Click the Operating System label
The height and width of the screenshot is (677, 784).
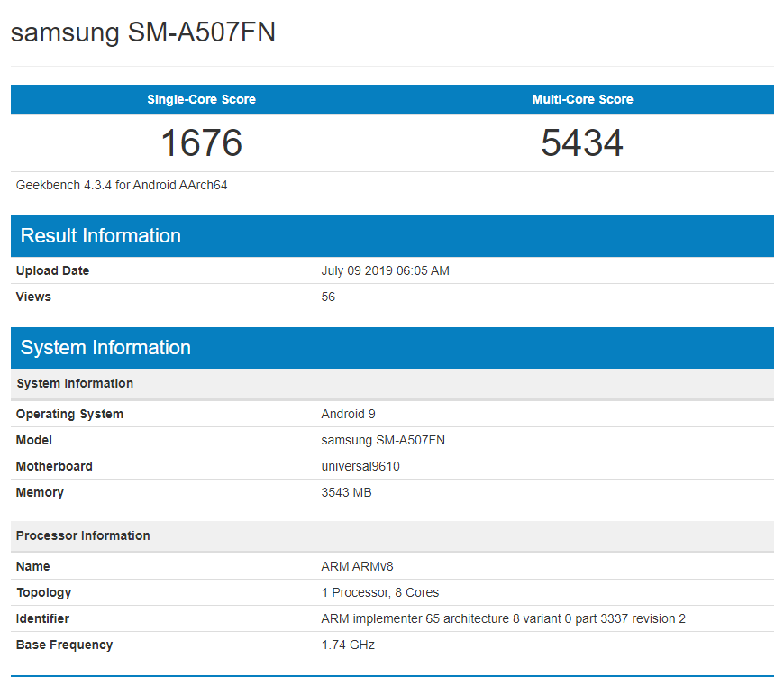tap(69, 414)
